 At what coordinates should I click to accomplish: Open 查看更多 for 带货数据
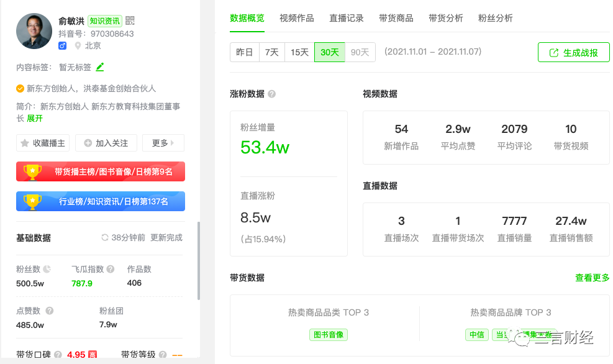click(x=592, y=278)
